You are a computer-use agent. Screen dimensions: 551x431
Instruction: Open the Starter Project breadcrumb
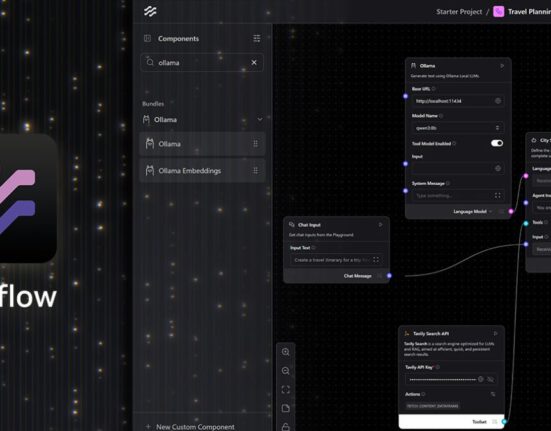(459, 12)
